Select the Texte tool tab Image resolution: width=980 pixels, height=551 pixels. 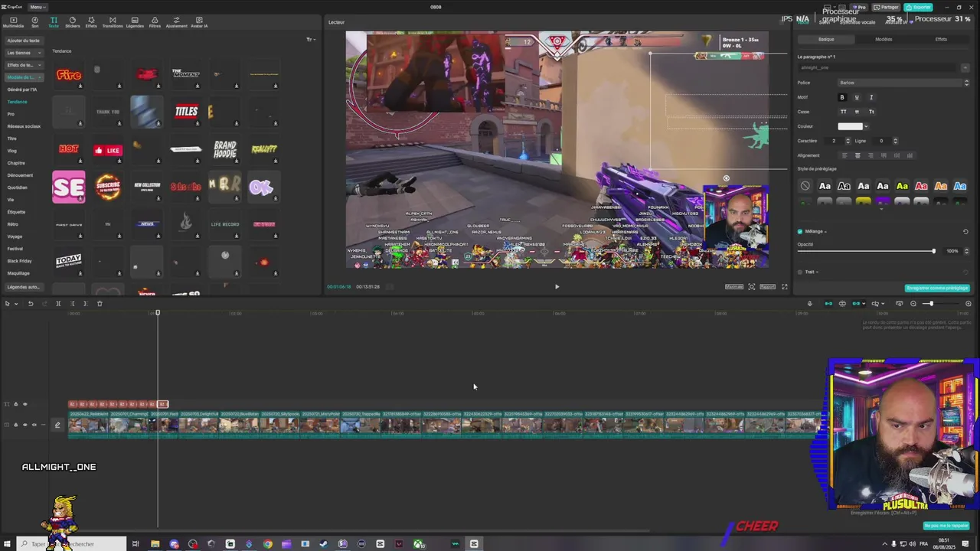pyautogui.click(x=54, y=22)
